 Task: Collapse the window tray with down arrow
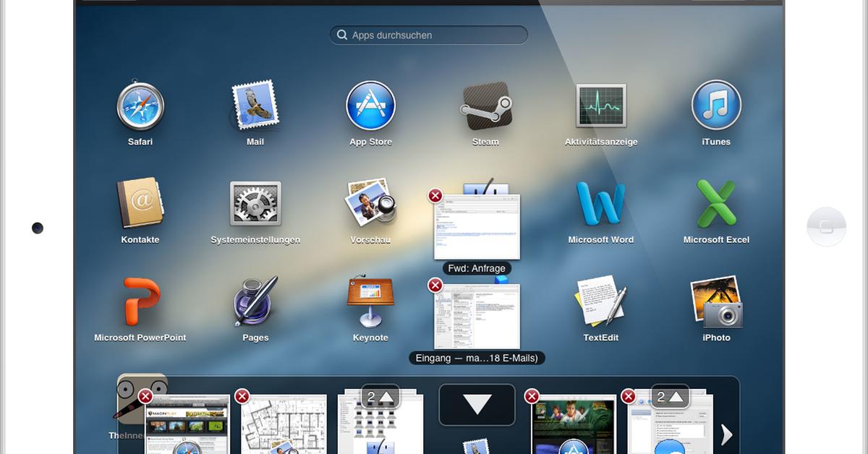click(x=477, y=405)
